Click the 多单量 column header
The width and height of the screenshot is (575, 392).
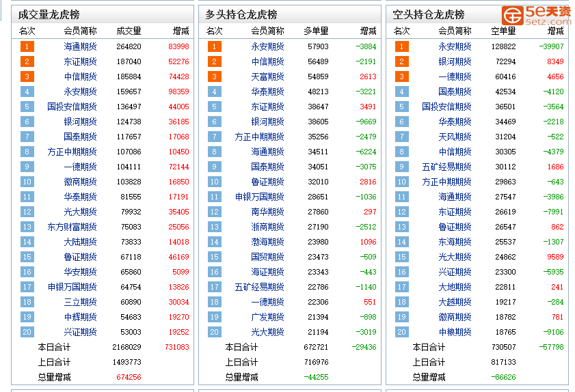316,31
